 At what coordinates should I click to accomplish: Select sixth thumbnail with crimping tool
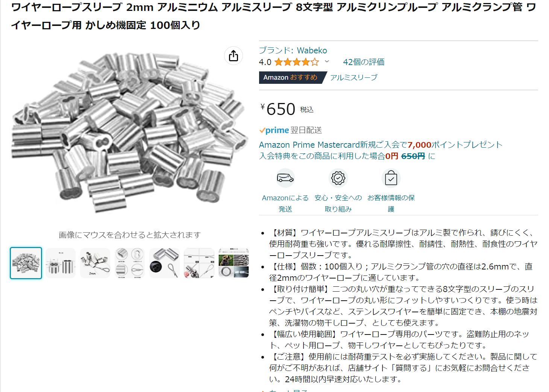pos(199,263)
